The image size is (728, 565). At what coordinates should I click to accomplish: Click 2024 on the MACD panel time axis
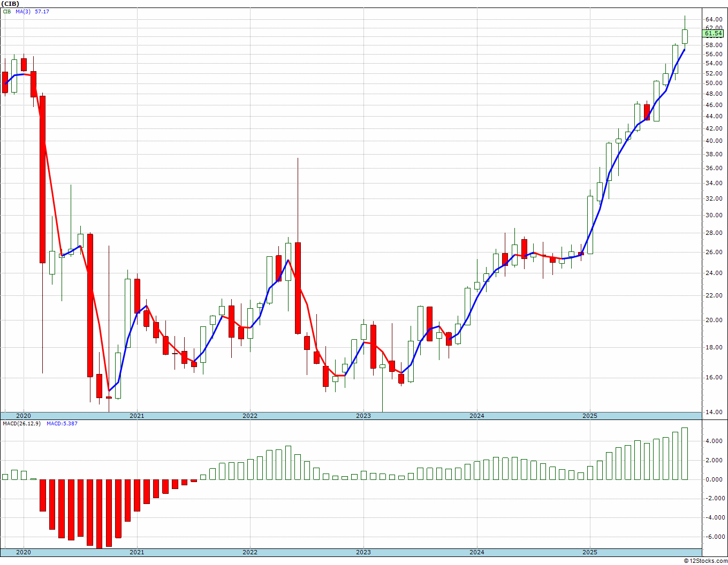(x=477, y=552)
